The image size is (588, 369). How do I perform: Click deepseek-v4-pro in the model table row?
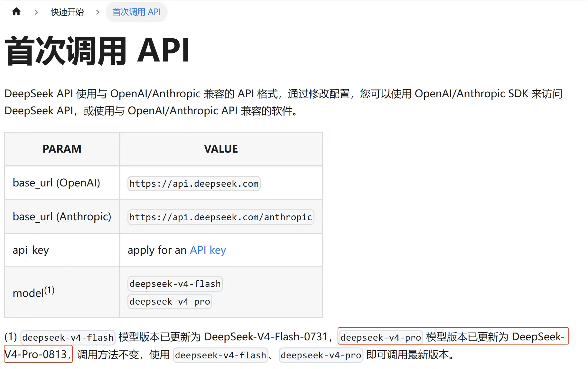[x=170, y=301]
